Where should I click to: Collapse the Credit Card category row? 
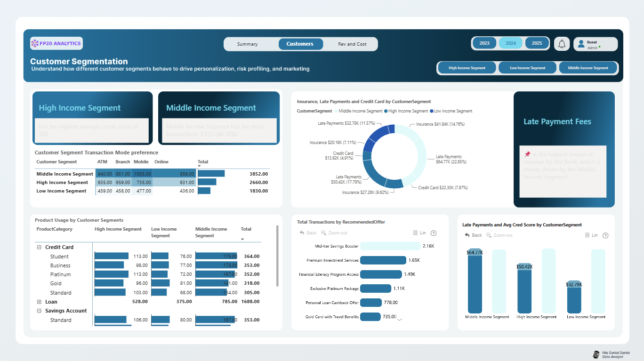(39, 247)
